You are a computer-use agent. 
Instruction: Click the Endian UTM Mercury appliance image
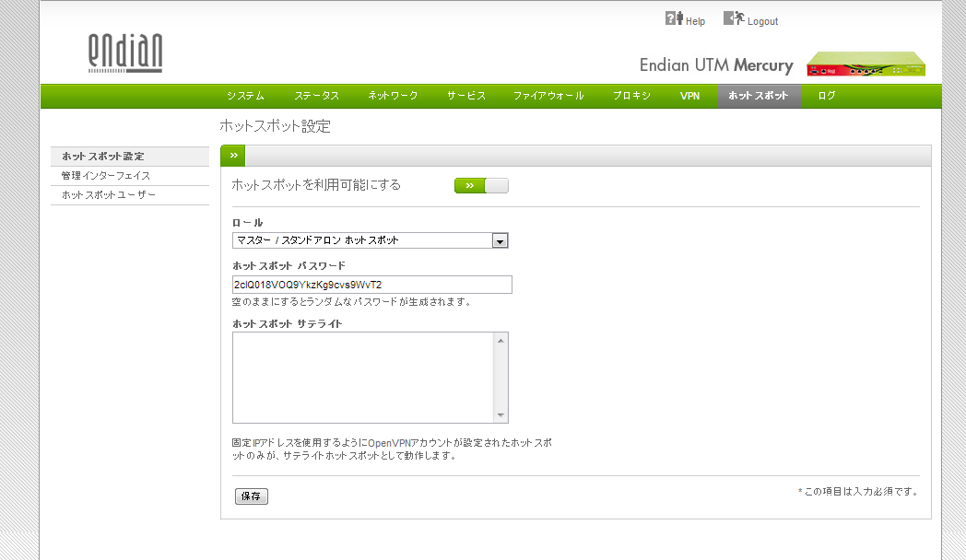tap(866, 64)
